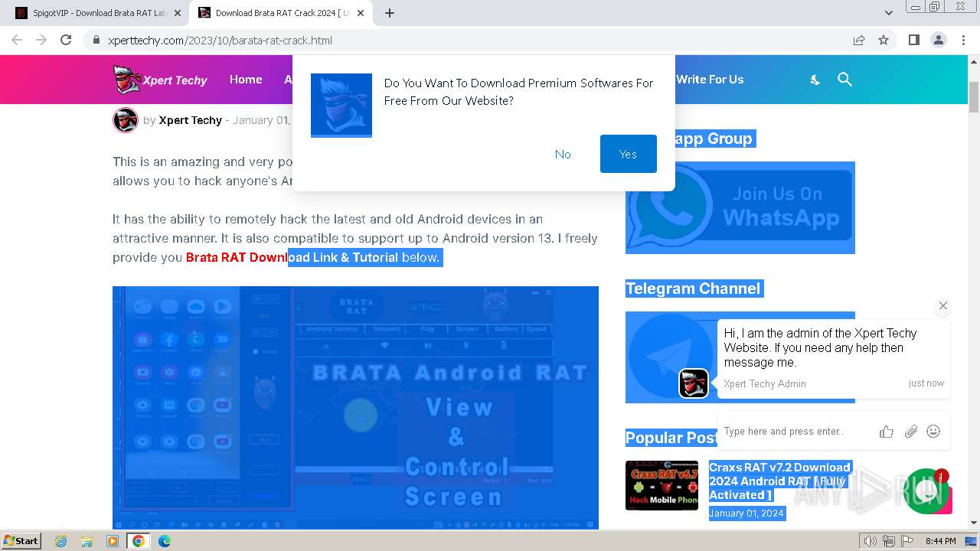Open the emoji picker in chat
Image resolution: width=980 pixels, height=551 pixels.
pos(933,432)
